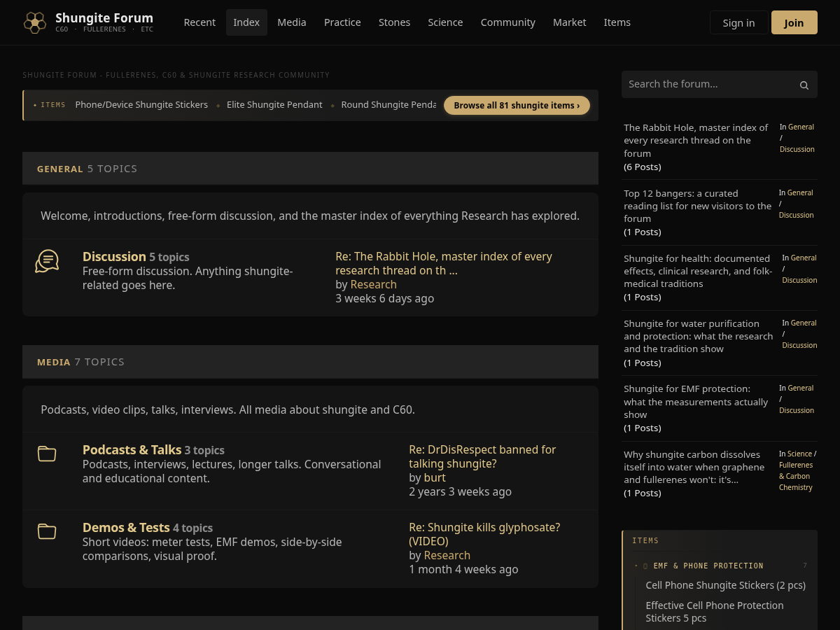Open Items in the top navigation
The width and height of the screenshot is (840, 630).
tap(617, 22)
